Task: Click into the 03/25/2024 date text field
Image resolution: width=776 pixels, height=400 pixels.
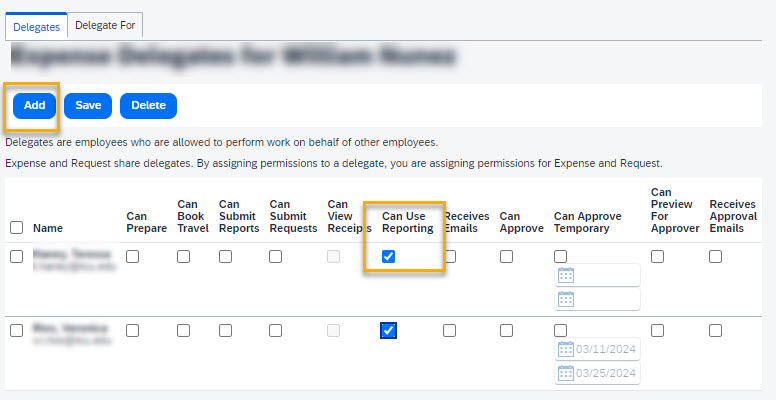Action: [x=604, y=373]
